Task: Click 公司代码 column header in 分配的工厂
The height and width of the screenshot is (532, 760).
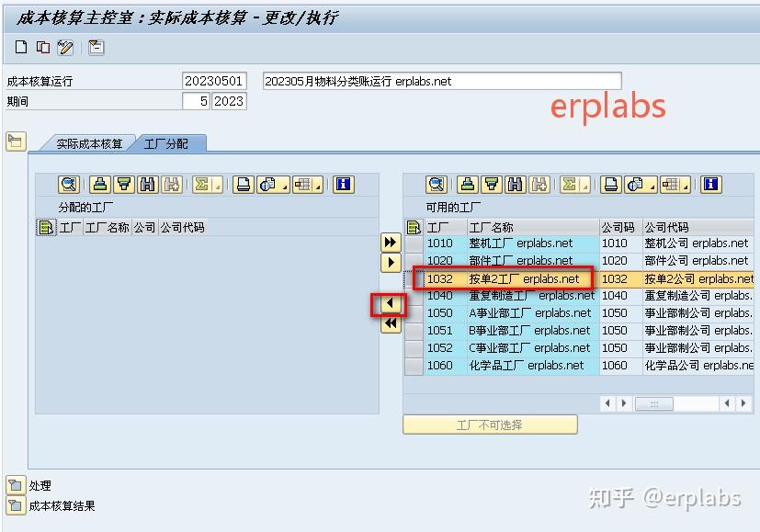Action: point(182,227)
